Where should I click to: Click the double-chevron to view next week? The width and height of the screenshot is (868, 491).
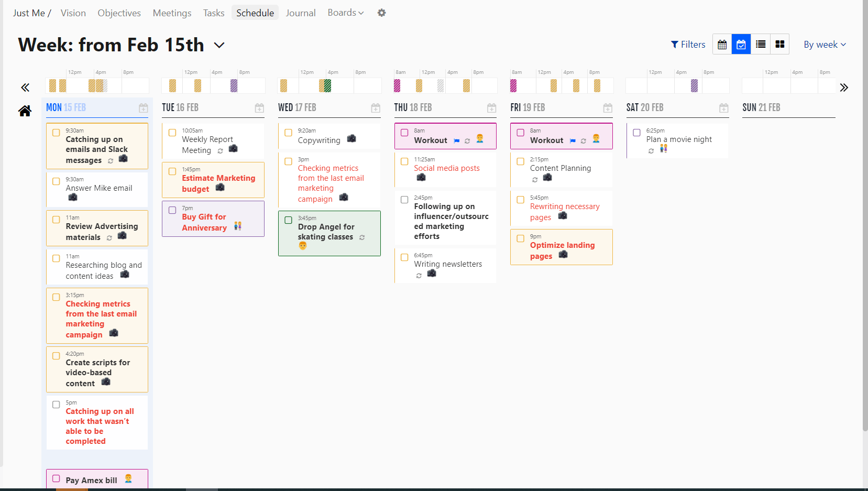844,88
